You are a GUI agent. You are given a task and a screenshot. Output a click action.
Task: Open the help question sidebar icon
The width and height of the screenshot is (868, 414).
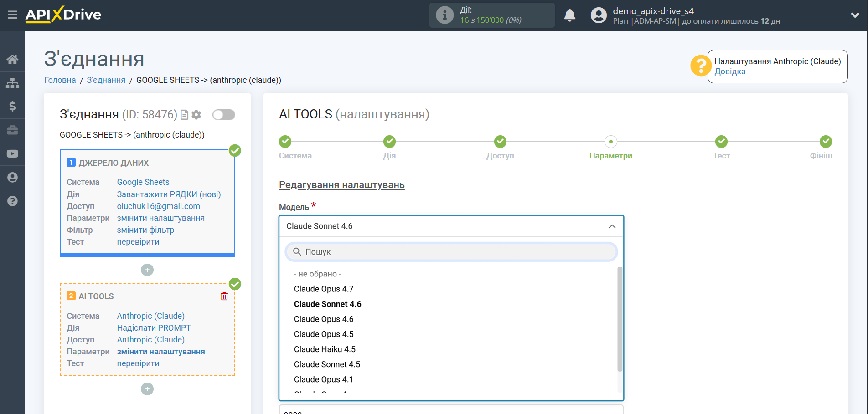(x=12, y=201)
